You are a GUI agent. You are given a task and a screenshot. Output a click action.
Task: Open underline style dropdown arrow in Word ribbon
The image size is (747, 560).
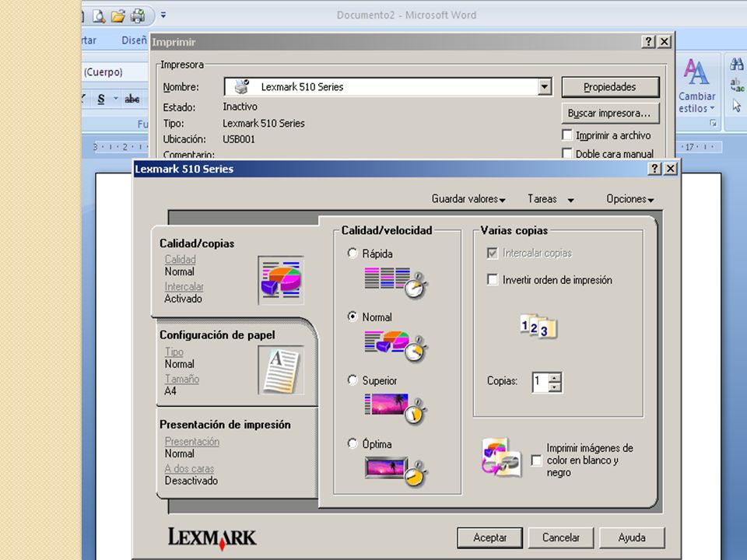point(115,99)
